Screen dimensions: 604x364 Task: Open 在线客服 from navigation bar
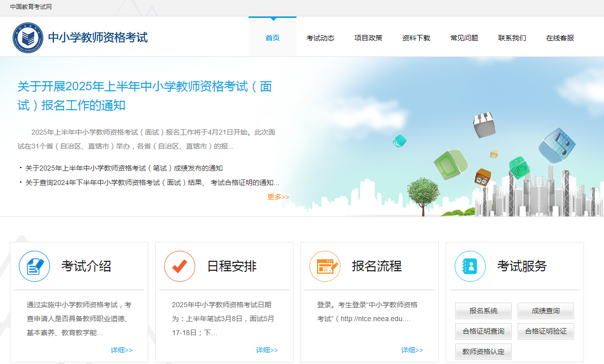coord(560,38)
